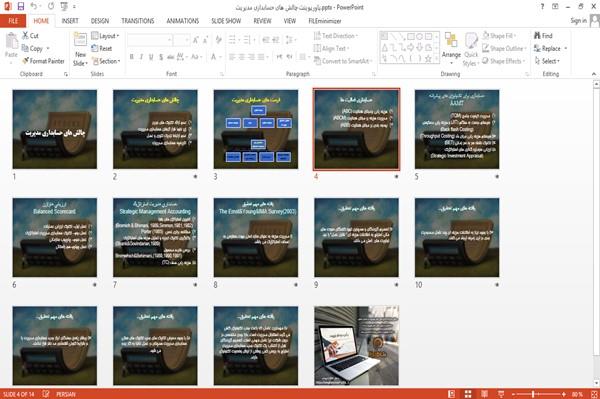Open the Arrange tool
Viewport: 600px width, 399px height.
tap(451, 46)
